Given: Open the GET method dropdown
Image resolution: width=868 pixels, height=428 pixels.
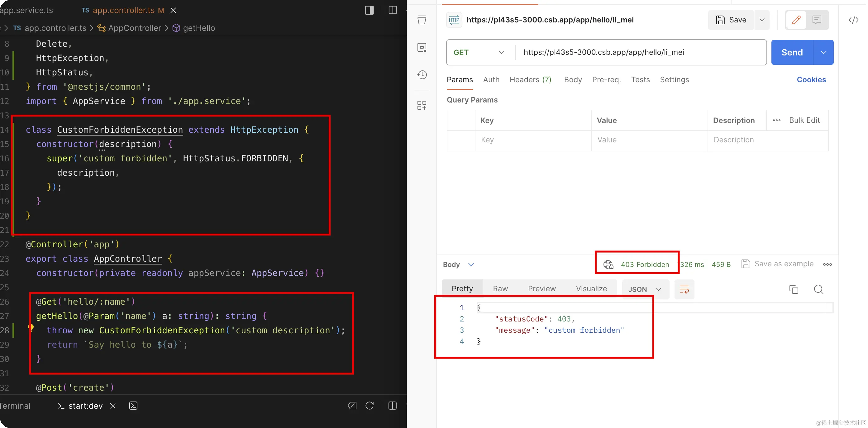Looking at the screenshot, I should (x=479, y=52).
